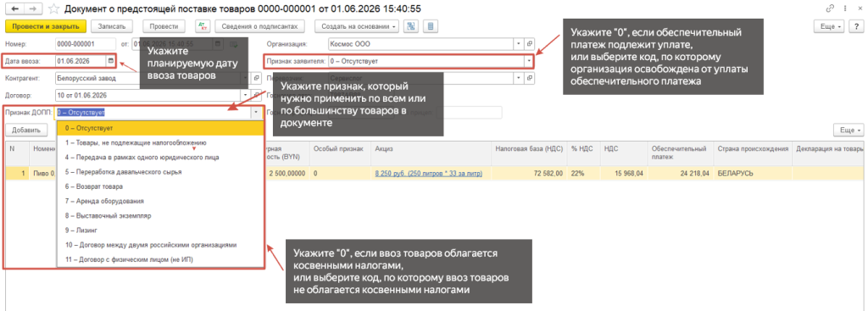This screenshot has height=311, width=868.
Task: Select 6 – Возврат товара
Action: 160,186
